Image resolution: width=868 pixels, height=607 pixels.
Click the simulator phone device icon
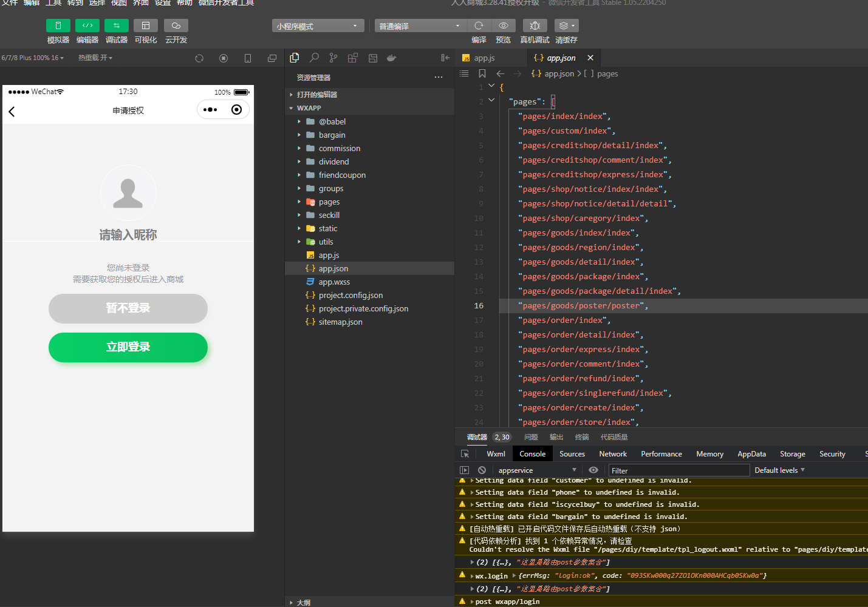pyautogui.click(x=248, y=58)
